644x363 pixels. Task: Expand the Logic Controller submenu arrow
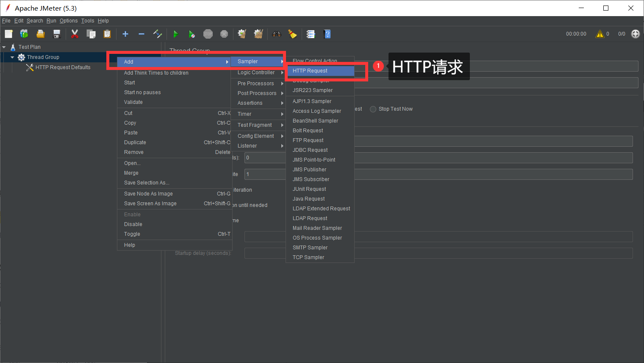pos(282,73)
